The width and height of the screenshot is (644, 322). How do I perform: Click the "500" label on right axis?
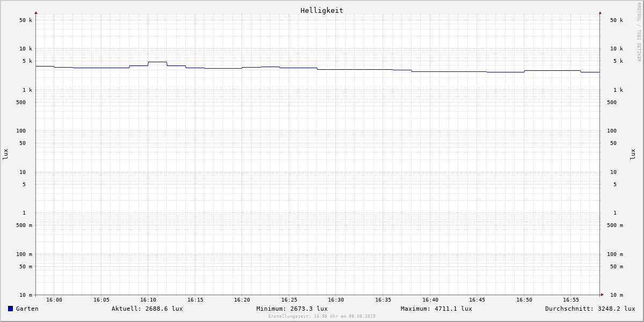click(612, 103)
